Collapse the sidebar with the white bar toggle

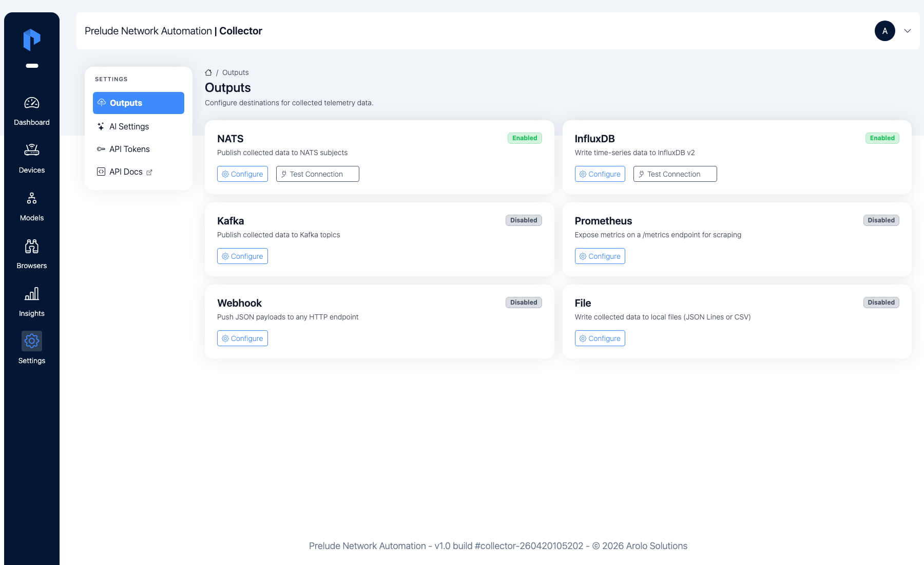pos(32,66)
